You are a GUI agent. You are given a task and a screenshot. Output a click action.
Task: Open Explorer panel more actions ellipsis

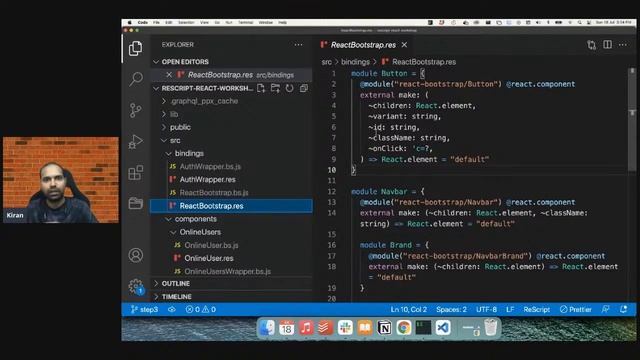[298, 45]
